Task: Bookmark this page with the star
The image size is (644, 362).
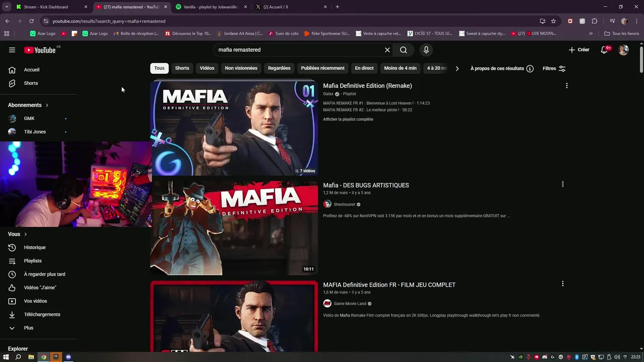Action: (x=553, y=21)
